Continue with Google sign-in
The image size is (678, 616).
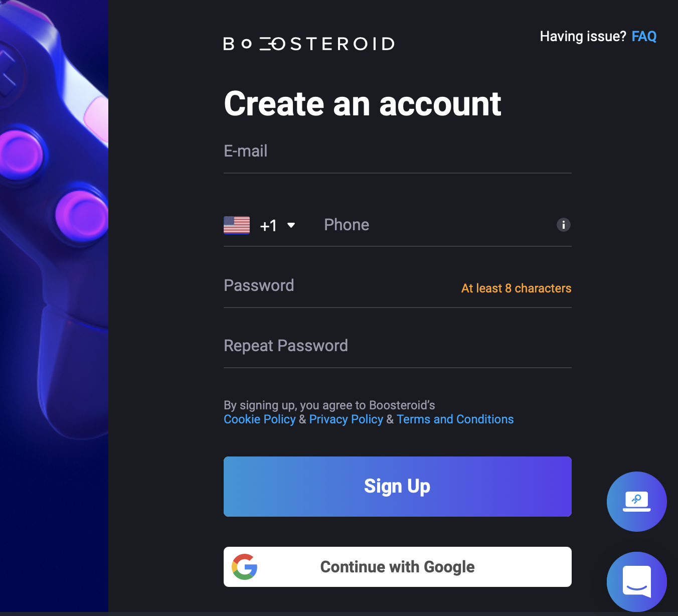click(398, 567)
